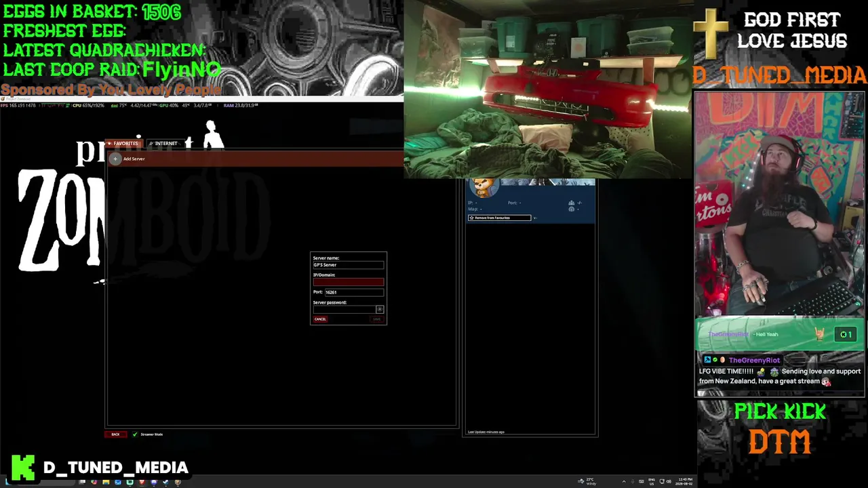Change the Port field value 16261
This screenshot has width=868, height=488.
(353, 292)
